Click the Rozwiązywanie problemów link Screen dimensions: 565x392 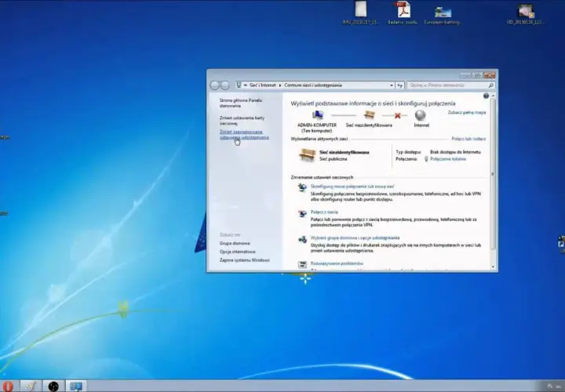point(337,263)
